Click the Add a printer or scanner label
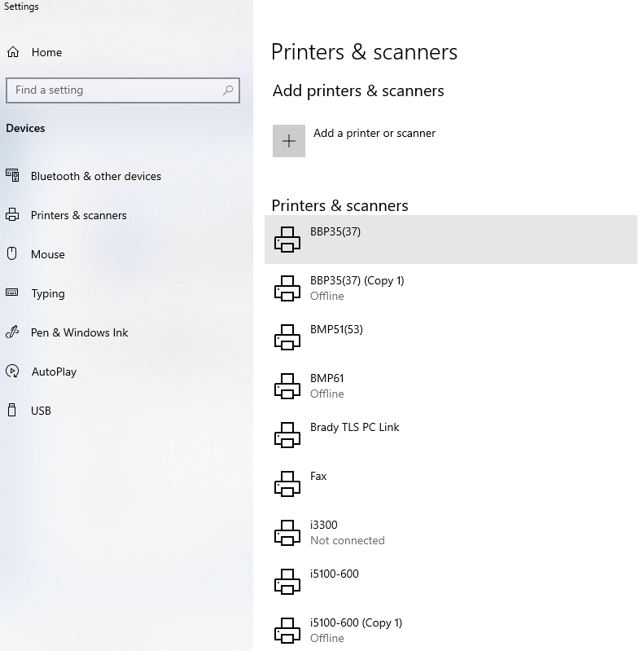The image size is (644, 651). (375, 134)
